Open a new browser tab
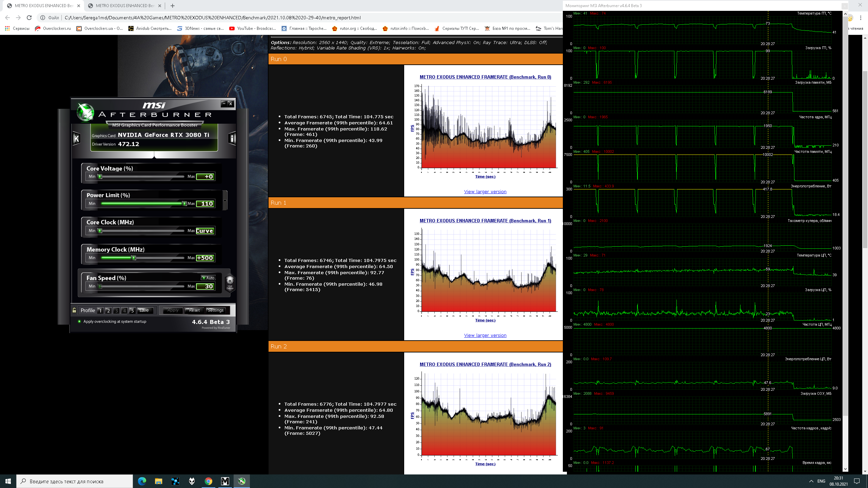Viewport: 868px width, 488px height. (x=173, y=6)
